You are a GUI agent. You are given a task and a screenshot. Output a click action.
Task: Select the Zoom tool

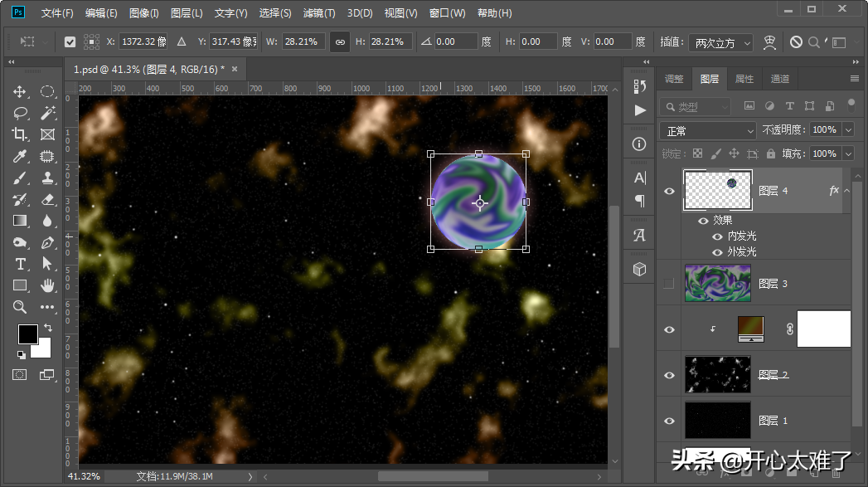click(x=20, y=307)
